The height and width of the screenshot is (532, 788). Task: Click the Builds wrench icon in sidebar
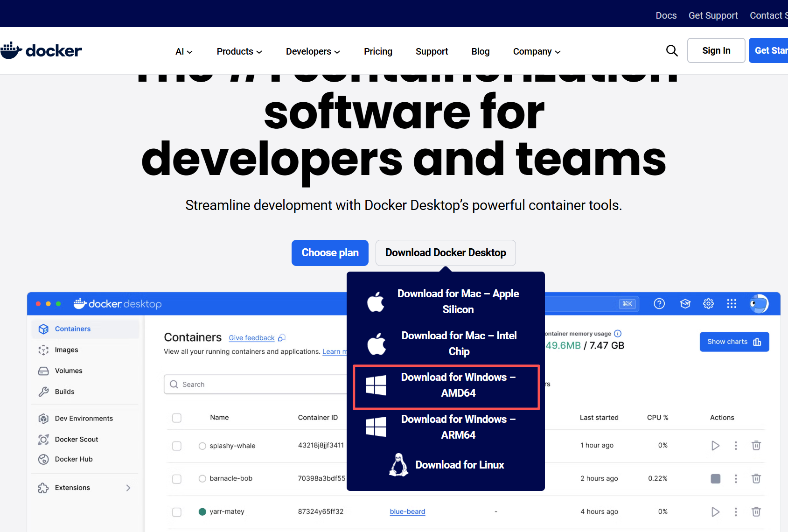[x=43, y=392]
